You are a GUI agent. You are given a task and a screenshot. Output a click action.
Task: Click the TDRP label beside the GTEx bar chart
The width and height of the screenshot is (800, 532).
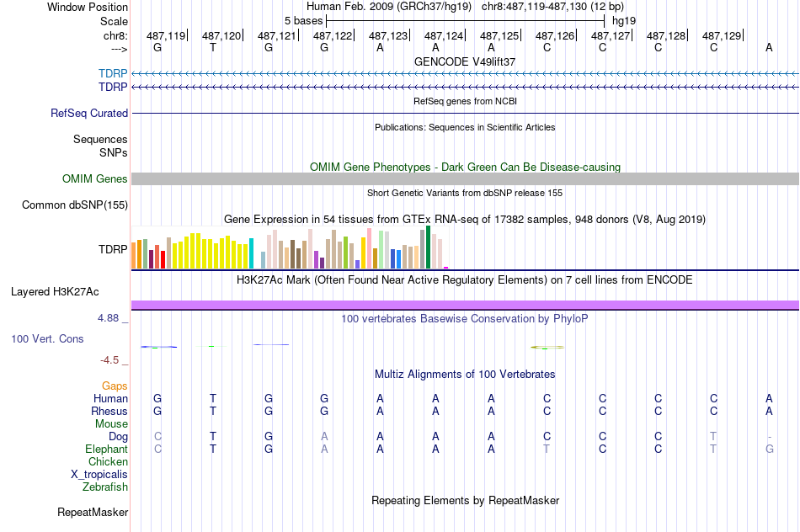click(x=113, y=249)
